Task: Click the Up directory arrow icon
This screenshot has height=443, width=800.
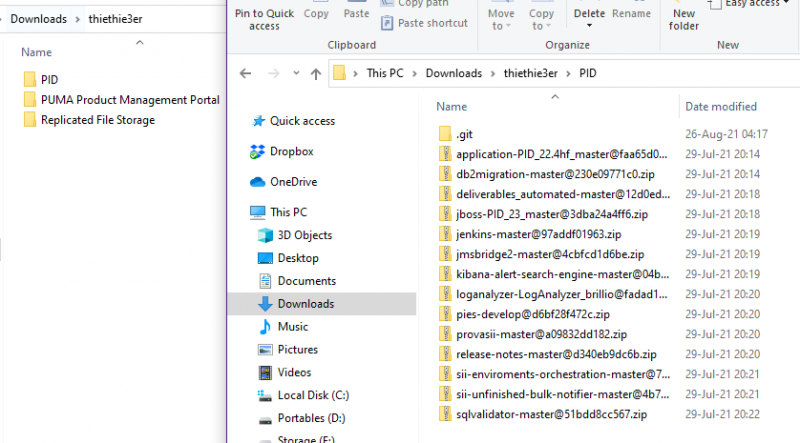Action: [x=316, y=73]
